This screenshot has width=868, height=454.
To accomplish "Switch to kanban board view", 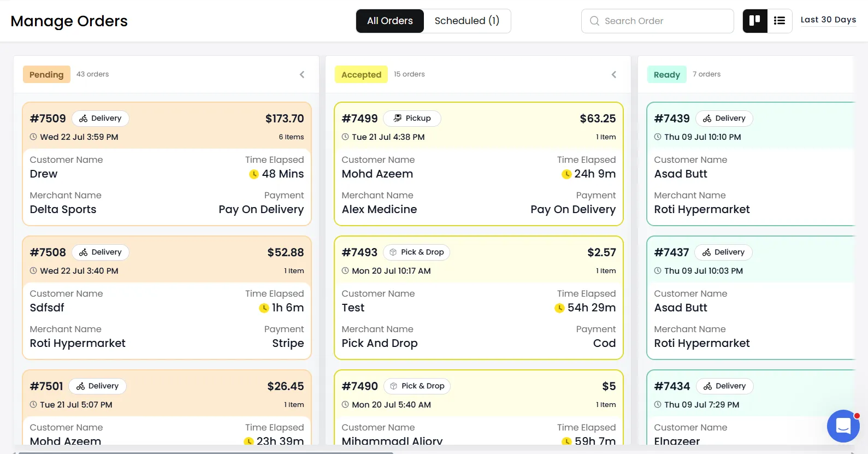I will pos(755,21).
